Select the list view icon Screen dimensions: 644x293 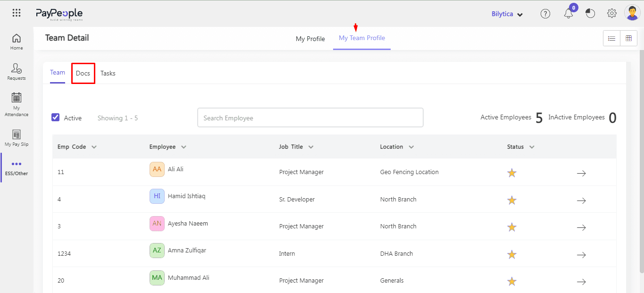click(611, 38)
